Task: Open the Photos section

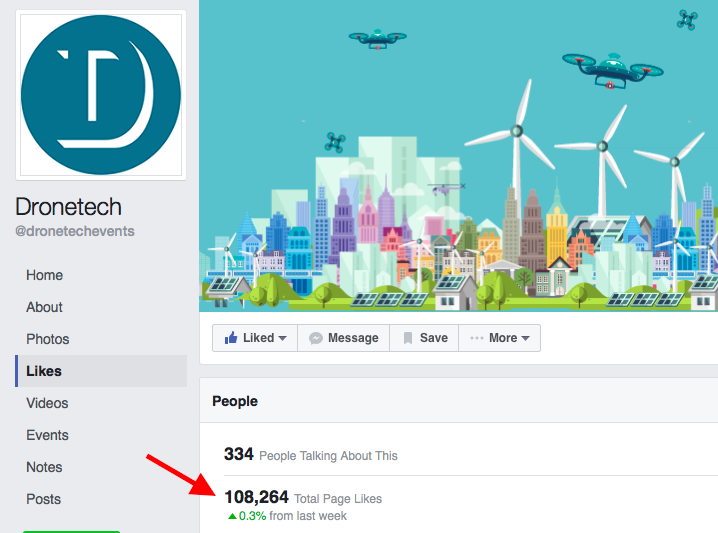Action: click(48, 339)
